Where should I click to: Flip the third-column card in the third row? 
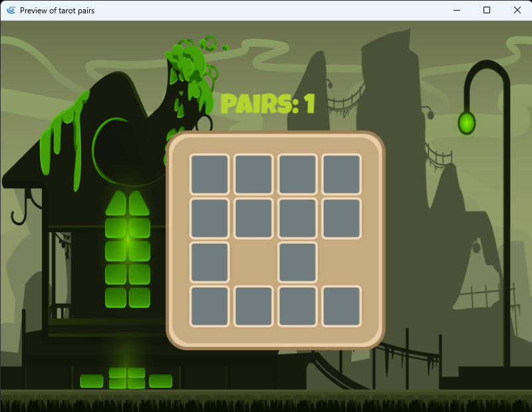click(x=297, y=262)
